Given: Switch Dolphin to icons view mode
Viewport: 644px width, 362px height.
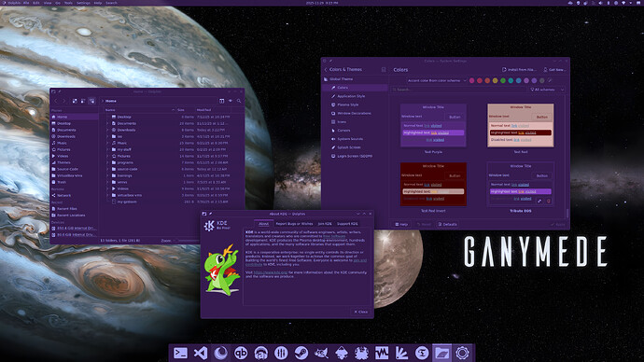Looking at the screenshot, I should [x=75, y=101].
